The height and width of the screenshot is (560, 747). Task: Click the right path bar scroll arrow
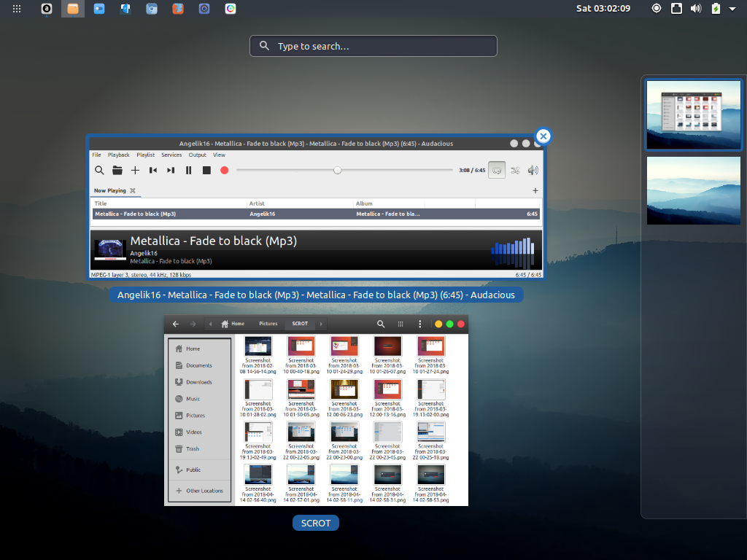[x=321, y=324]
